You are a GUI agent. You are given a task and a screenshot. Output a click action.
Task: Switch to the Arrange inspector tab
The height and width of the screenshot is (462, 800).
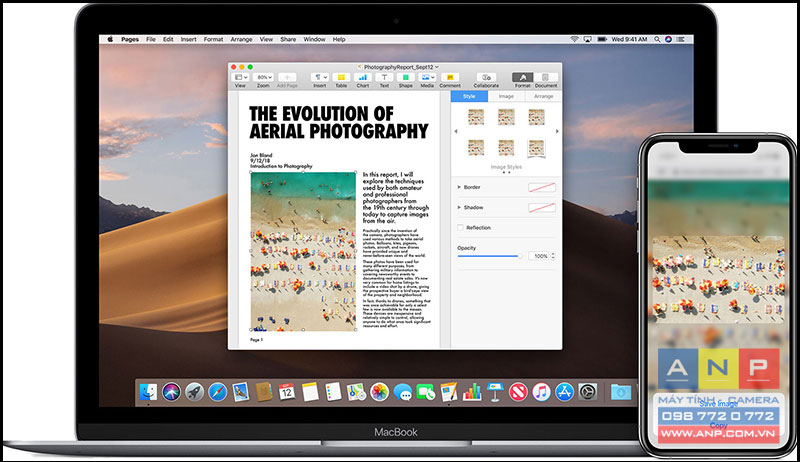point(543,96)
